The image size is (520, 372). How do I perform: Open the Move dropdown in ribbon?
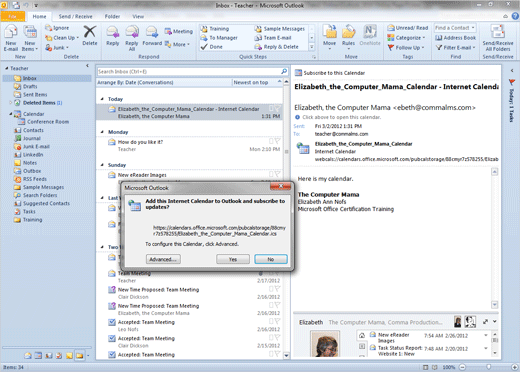point(329,37)
